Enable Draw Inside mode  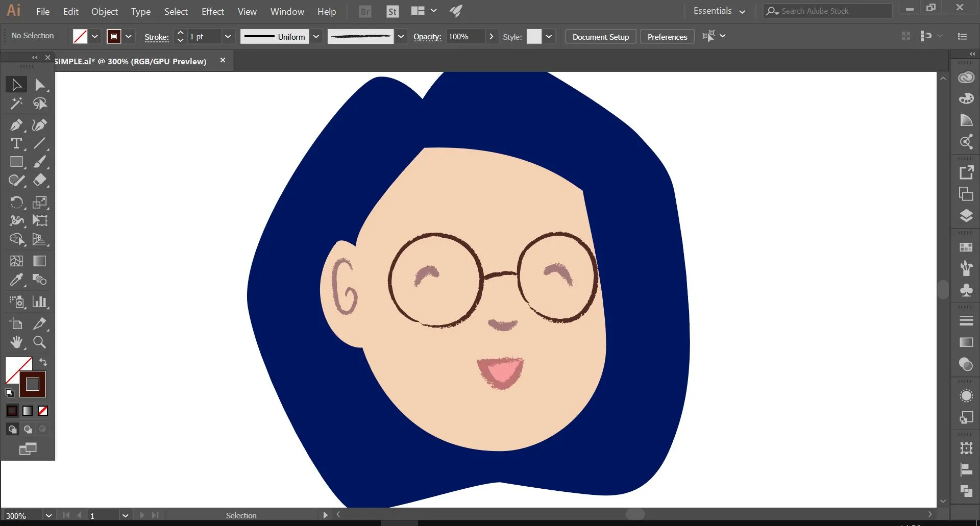(43, 430)
